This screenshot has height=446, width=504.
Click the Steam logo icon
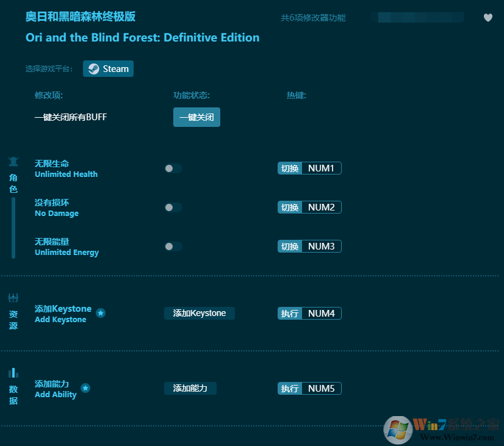pos(93,69)
